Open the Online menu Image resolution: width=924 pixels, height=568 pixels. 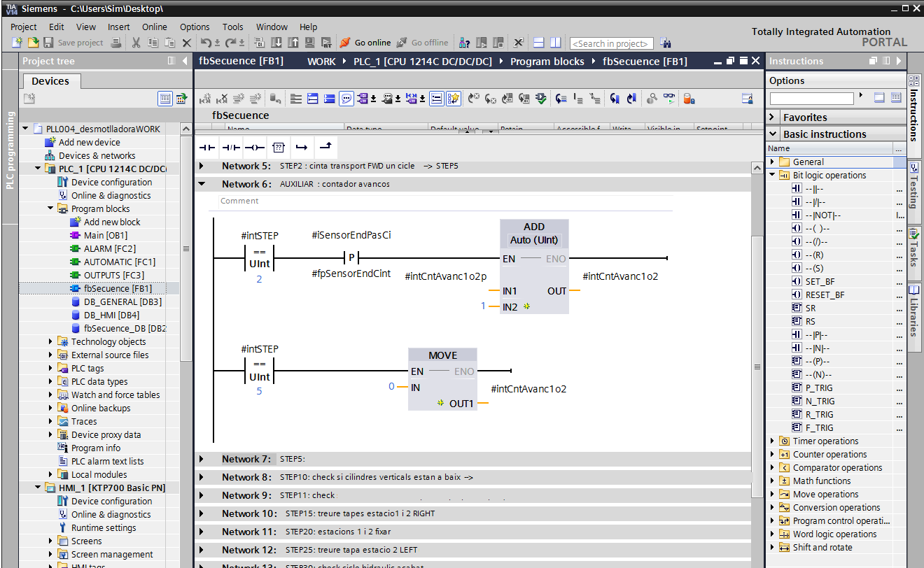tap(154, 27)
